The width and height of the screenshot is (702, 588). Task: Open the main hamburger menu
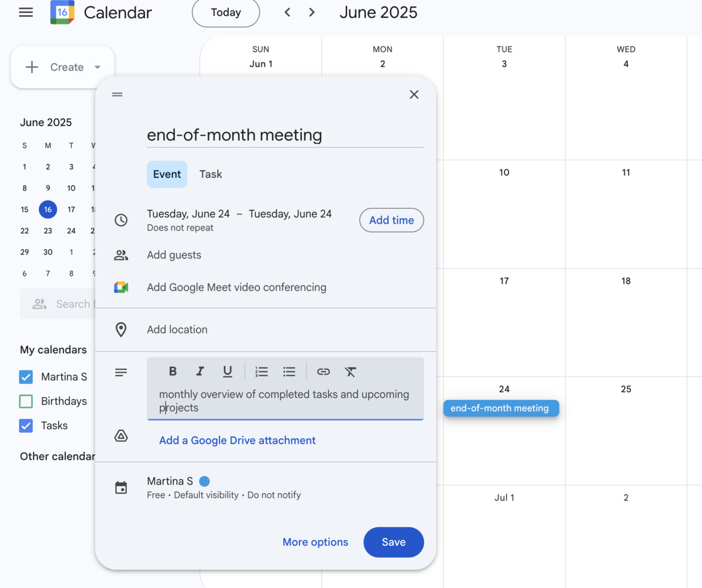[x=26, y=12]
